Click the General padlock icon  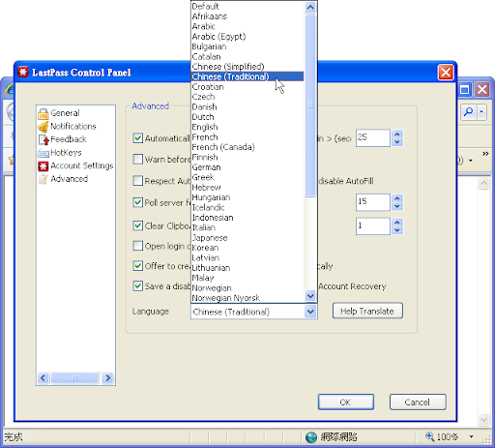[x=44, y=114]
